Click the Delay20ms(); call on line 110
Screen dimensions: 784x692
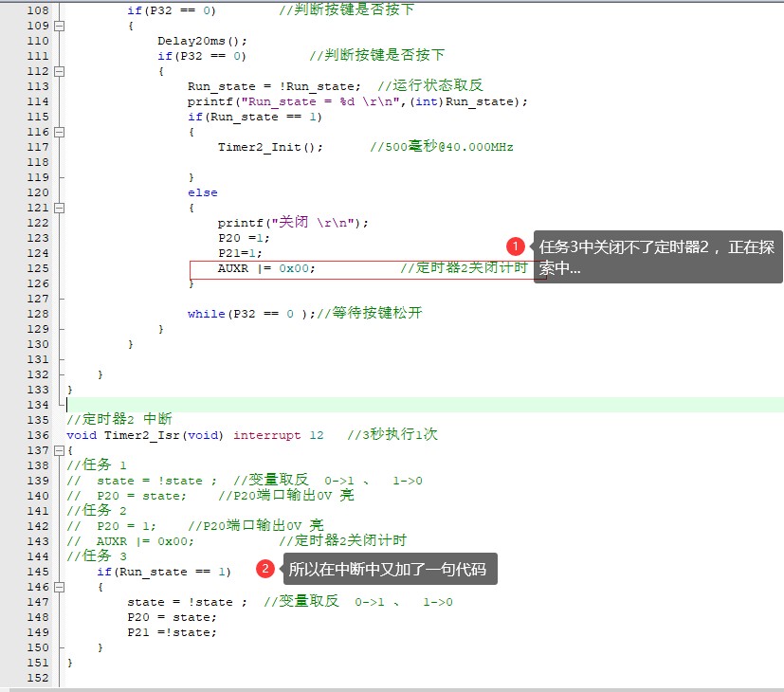(x=202, y=41)
